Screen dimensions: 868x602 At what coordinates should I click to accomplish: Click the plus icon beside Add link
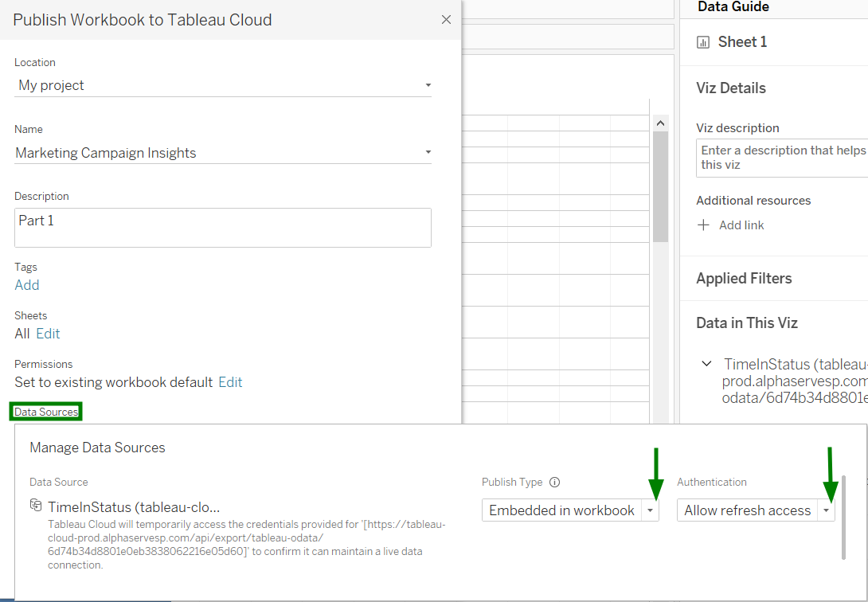703,225
